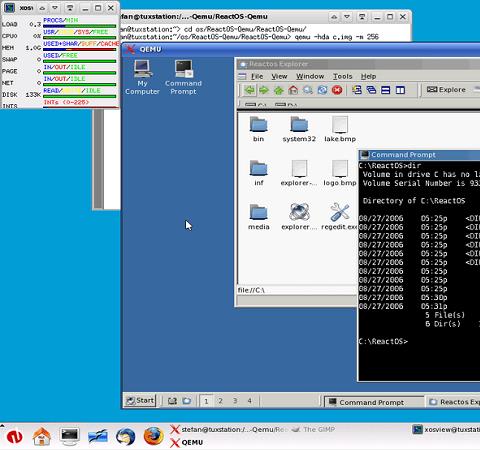Click the first quick launch icon beside Start
The width and height of the screenshot is (480, 450).
172,401
